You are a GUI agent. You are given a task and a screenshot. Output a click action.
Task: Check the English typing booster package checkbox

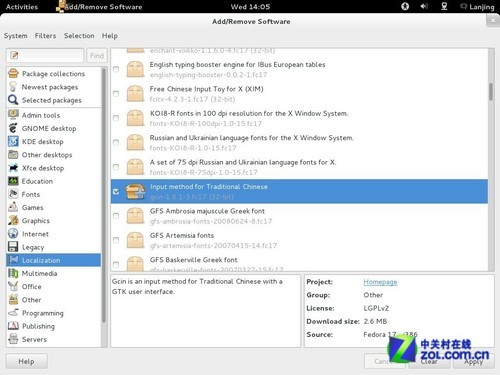[x=116, y=69]
